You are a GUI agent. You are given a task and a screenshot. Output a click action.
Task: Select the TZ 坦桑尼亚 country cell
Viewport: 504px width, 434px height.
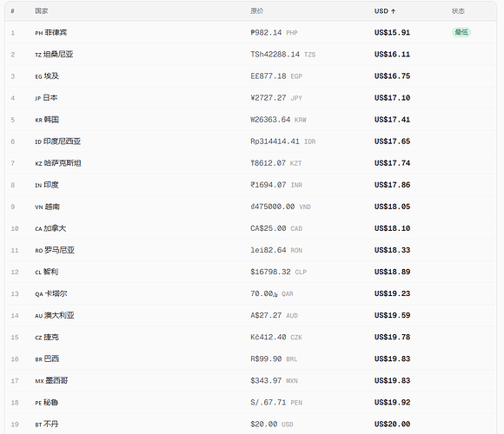(x=54, y=55)
